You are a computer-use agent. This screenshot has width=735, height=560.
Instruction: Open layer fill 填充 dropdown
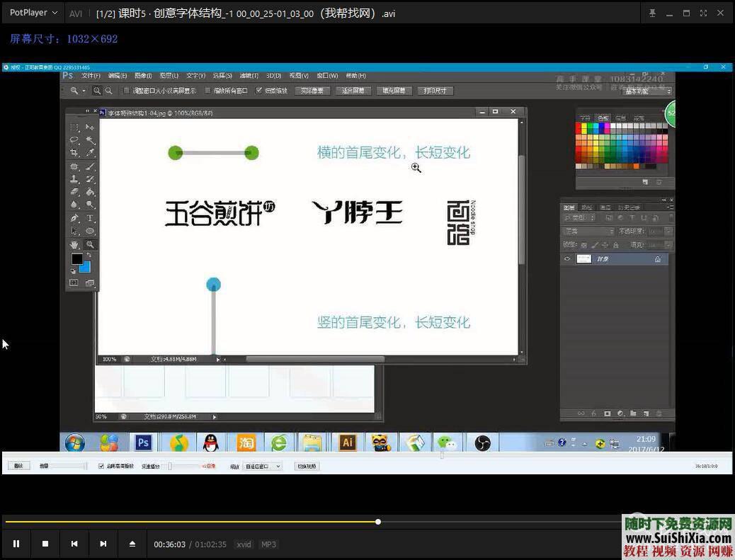[669, 245]
